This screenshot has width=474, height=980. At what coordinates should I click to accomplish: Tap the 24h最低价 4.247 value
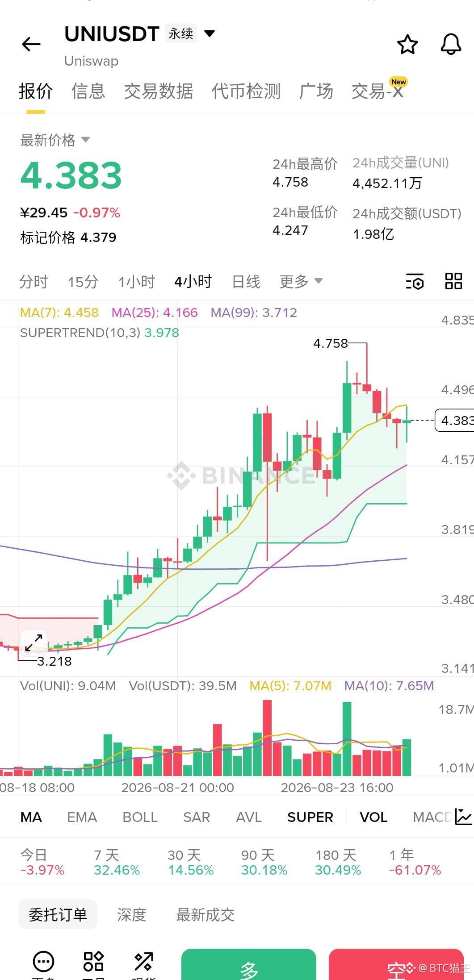coord(290,230)
